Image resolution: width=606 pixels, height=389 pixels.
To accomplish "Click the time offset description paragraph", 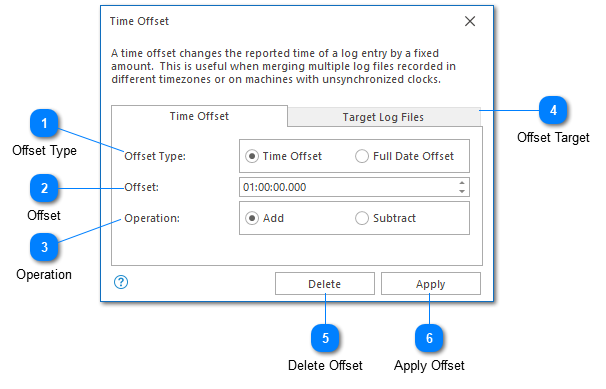I will pyautogui.click(x=283, y=66).
